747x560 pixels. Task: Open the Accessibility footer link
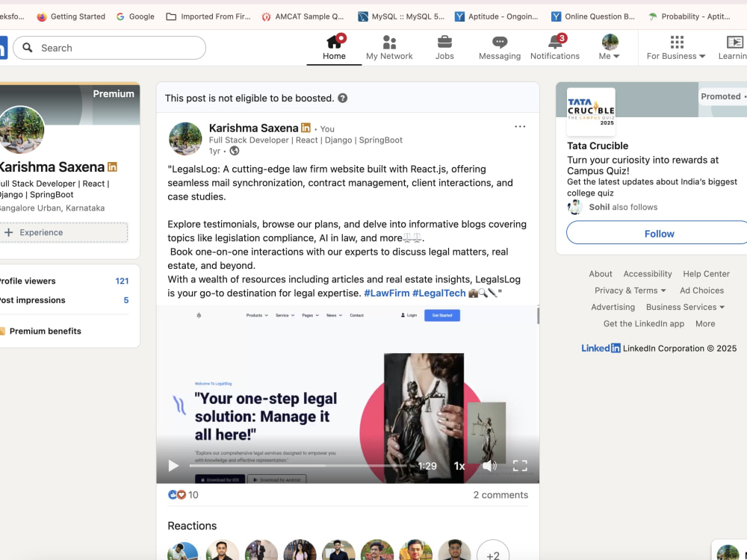(x=648, y=274)
